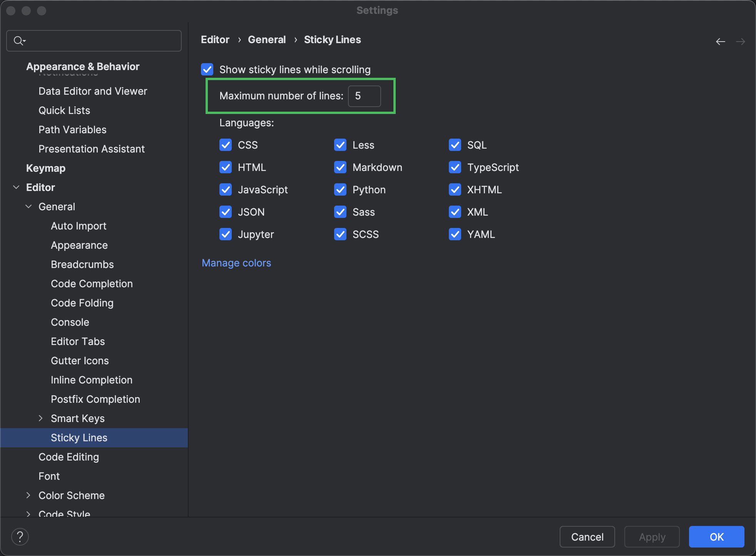Screen dimensions: 756x556
Task: Uncheck the CSS language checkbox
Action: point(226,145)
